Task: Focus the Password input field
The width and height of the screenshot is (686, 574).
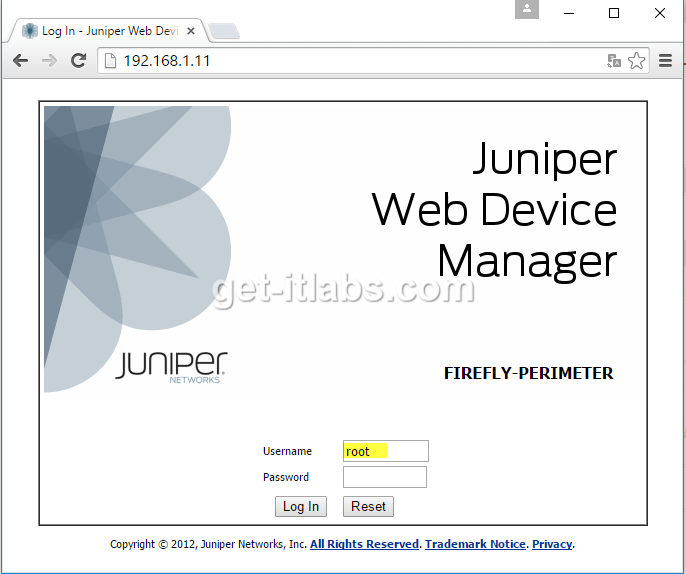Action: click(385, 477)
